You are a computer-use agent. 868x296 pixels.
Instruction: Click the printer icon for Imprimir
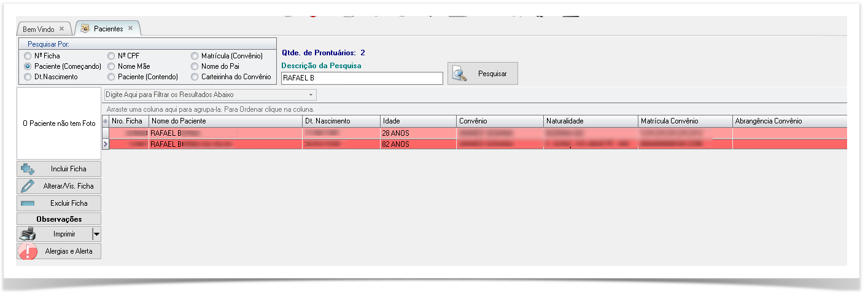28,234
